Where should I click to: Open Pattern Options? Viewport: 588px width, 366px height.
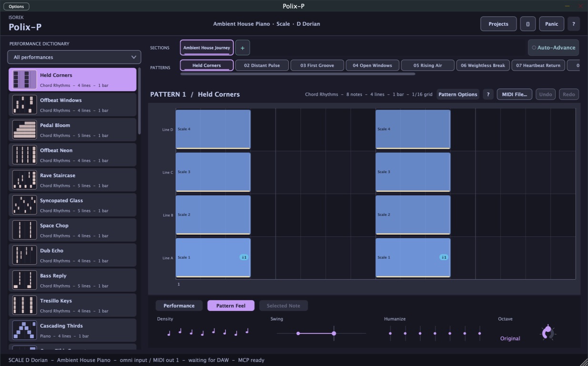(458, 94)
